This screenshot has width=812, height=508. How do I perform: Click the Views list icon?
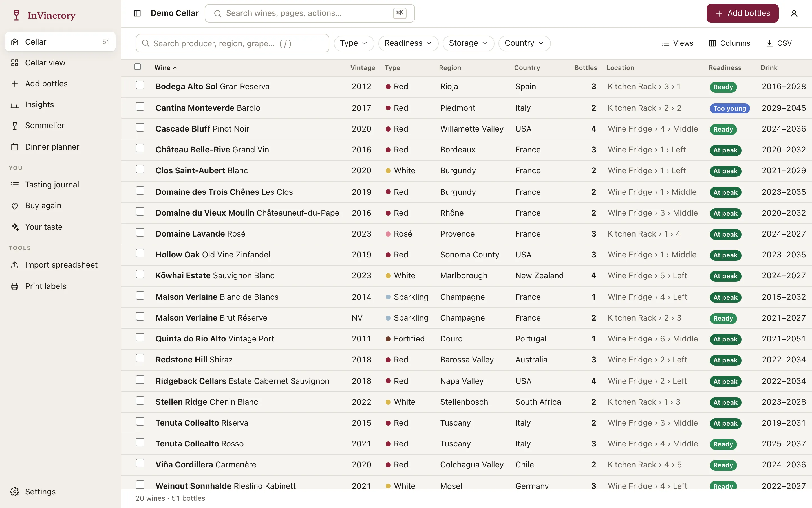[665, 43]
